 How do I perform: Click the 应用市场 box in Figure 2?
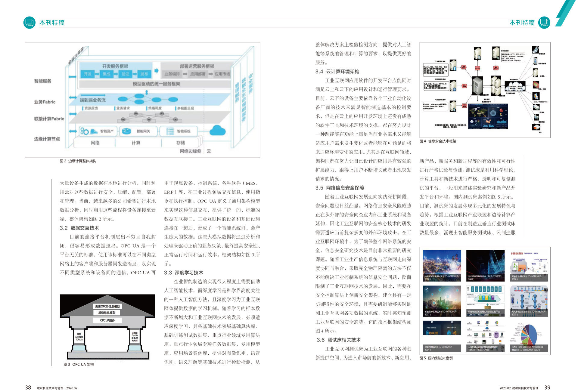222,74
